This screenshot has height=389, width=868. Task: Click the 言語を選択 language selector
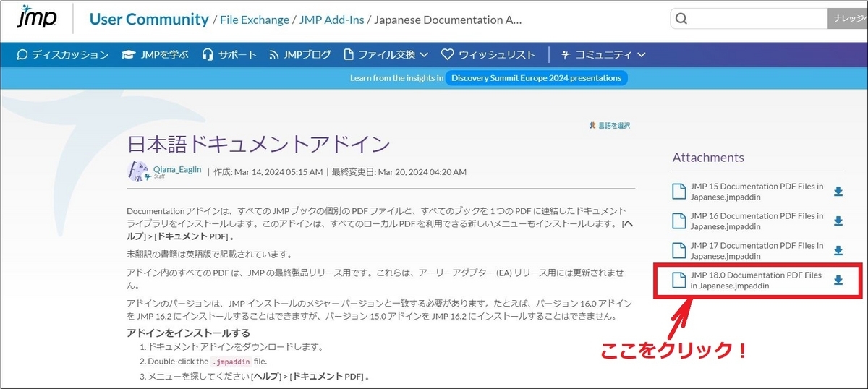coord(614,125)
